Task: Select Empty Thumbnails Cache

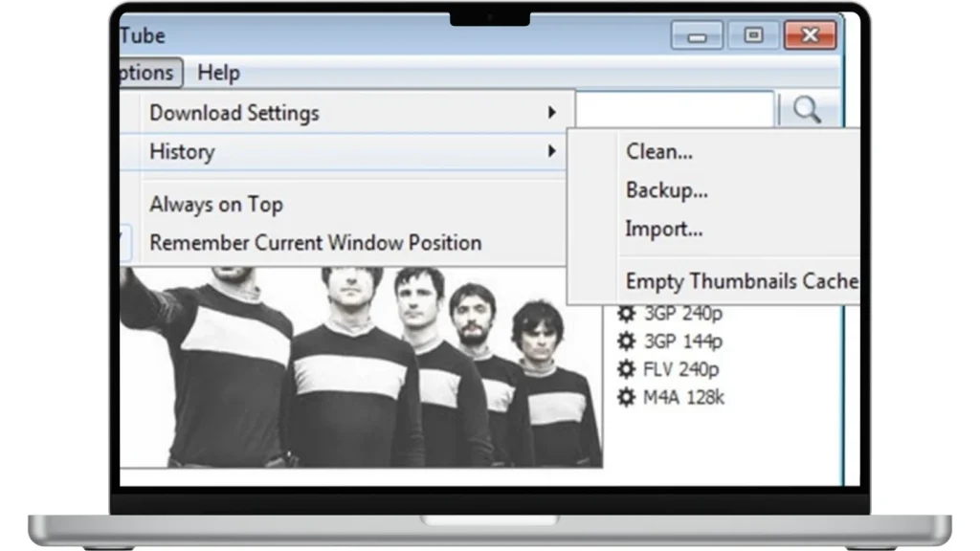Action: 741,281
